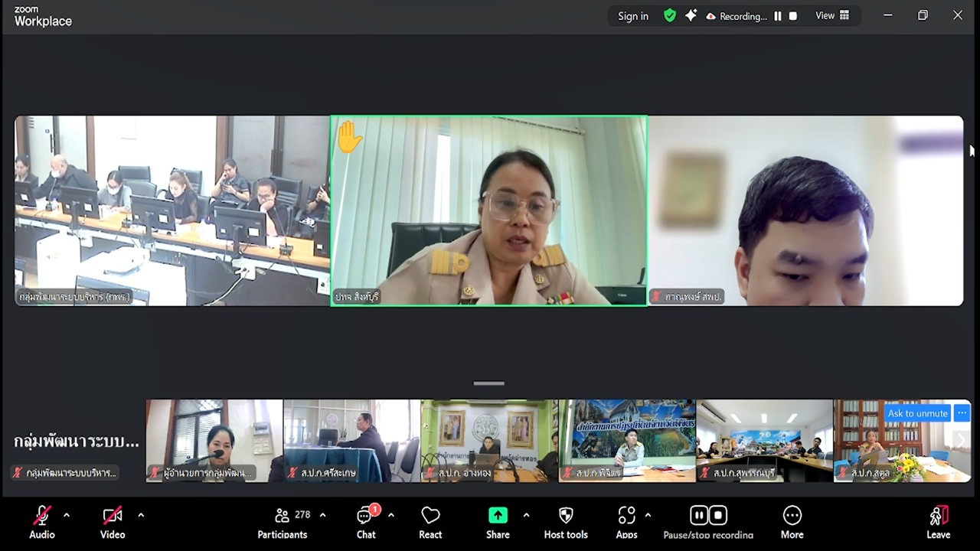This screenshot has height=551, width=980.
Task: Click the Ask to unmute button
Action: pos(916,413)
